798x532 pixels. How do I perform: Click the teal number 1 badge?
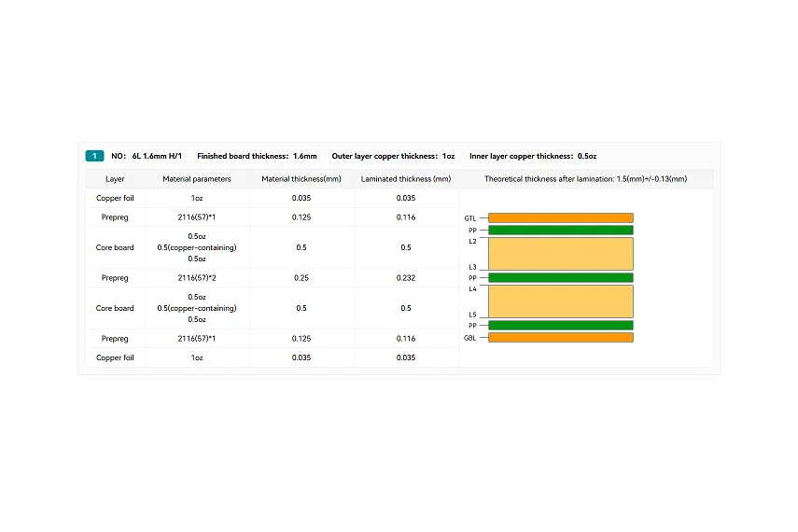94,156
